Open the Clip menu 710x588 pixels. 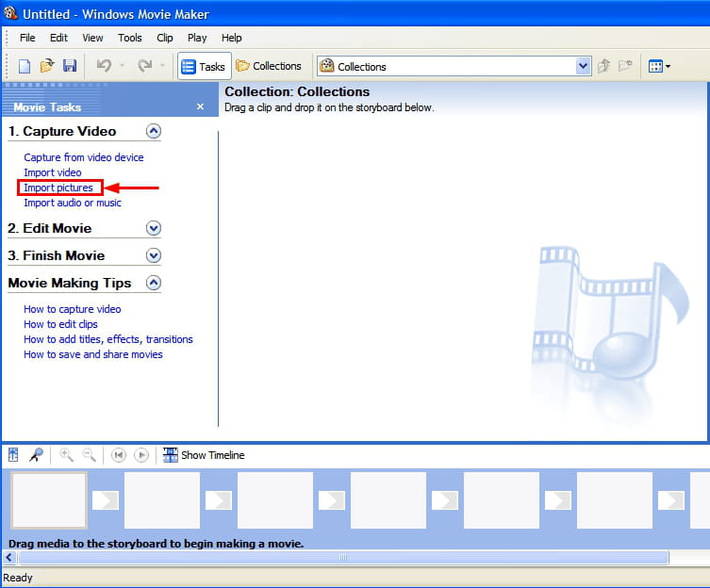click(x=165, y=38)
